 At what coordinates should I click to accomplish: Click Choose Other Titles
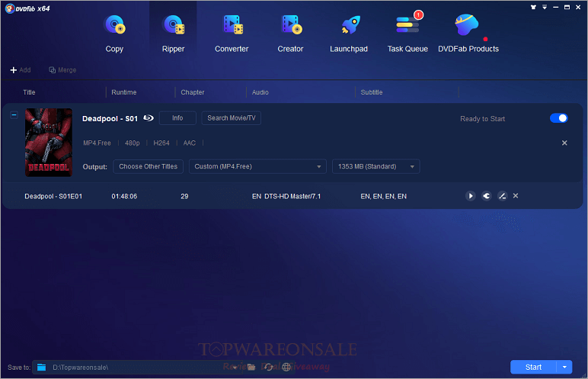[x=148, y=166]
